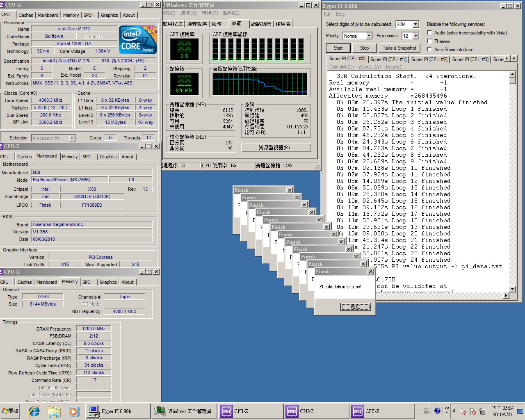Viewport: 525px width, 420px height.
Task: Switch to Windows Task Manager taskbar button
Action: point(184,411)
